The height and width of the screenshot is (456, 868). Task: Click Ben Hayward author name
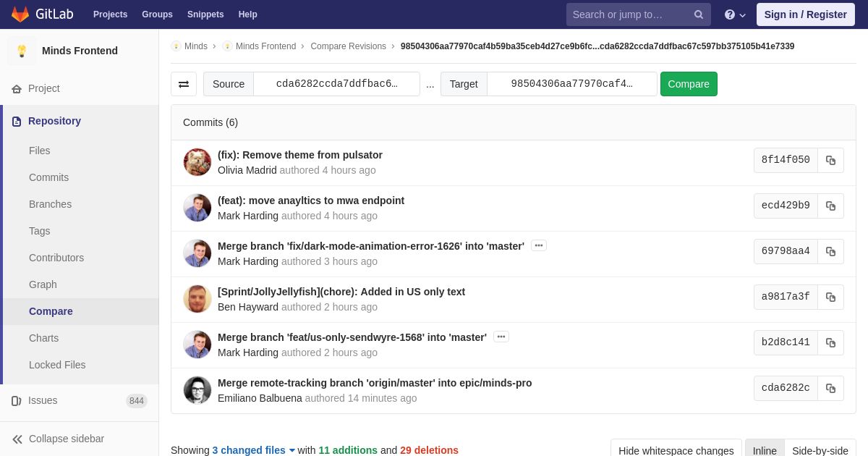248,307
